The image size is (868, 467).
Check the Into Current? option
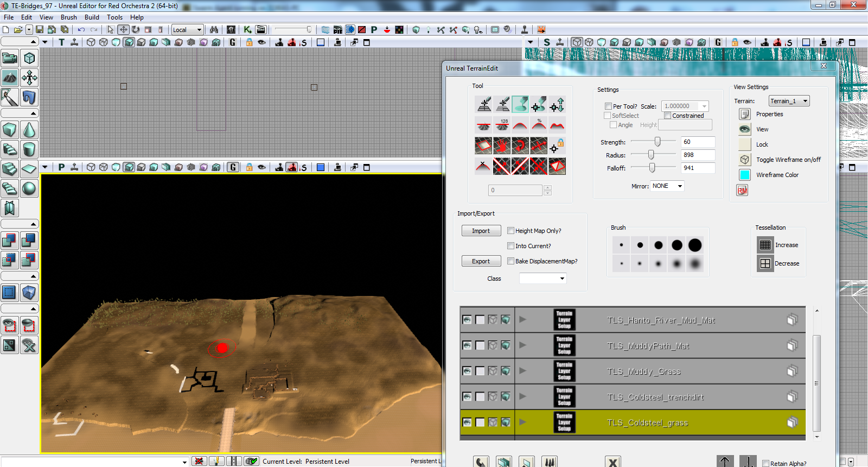click(510, 246)
